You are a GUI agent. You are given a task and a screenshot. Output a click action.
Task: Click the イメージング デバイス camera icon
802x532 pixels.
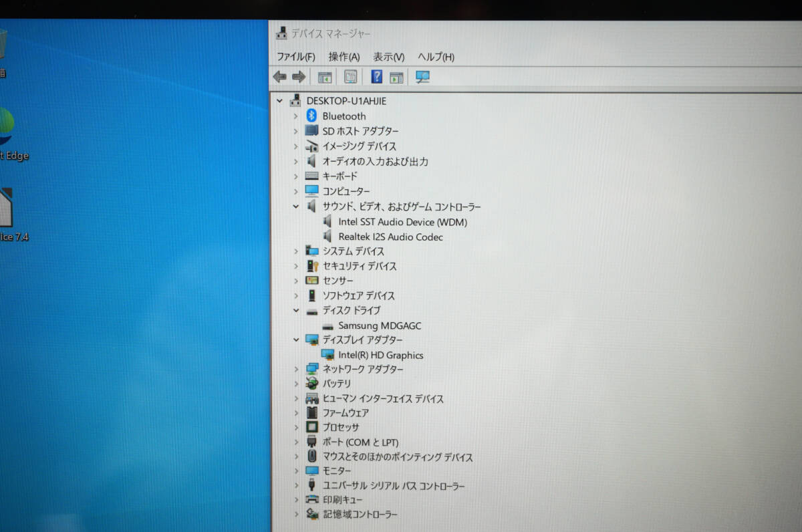(x=311, y=146)
